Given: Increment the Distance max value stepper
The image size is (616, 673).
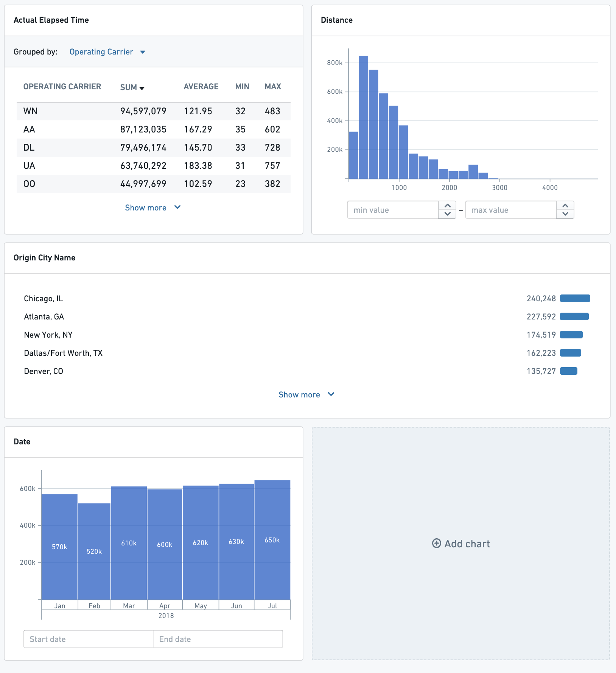Looking at the screenshot, I should point(565,206).
